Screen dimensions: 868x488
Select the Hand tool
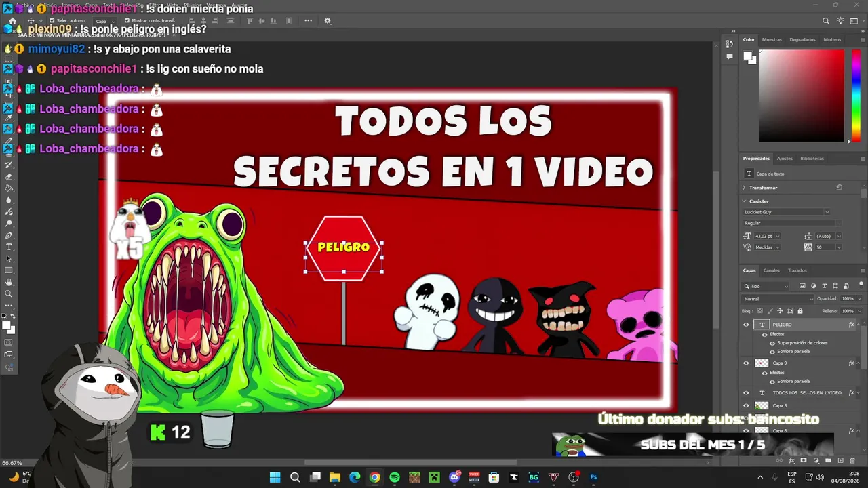[9, 282]
